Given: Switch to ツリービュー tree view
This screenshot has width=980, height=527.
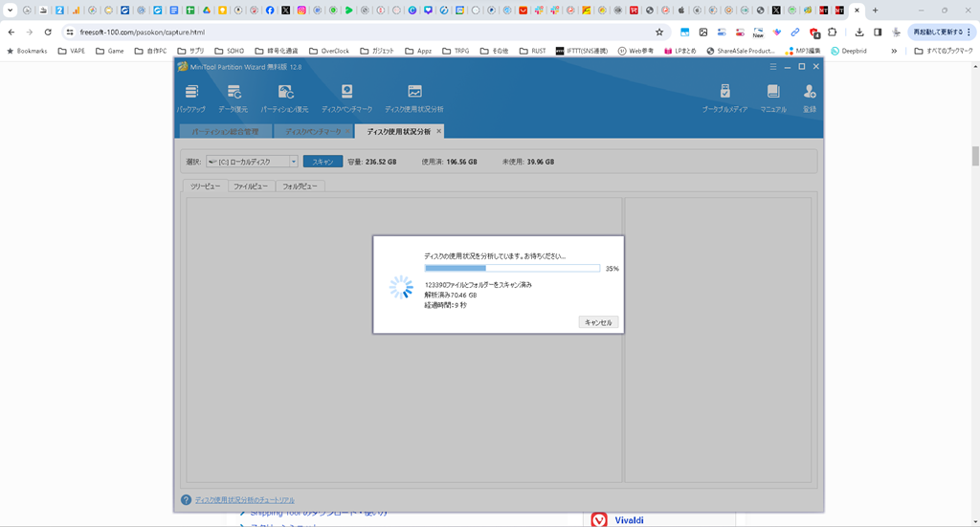Looking at the screenshot, I should tap(205, 187).
